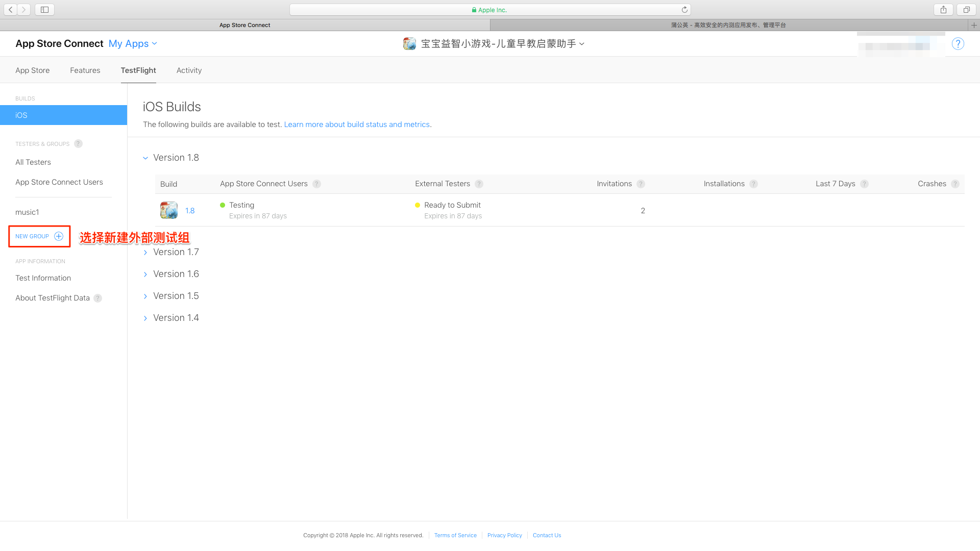Click the Ready to Submit status
The image size is (980, 551).
click(452, 205)
